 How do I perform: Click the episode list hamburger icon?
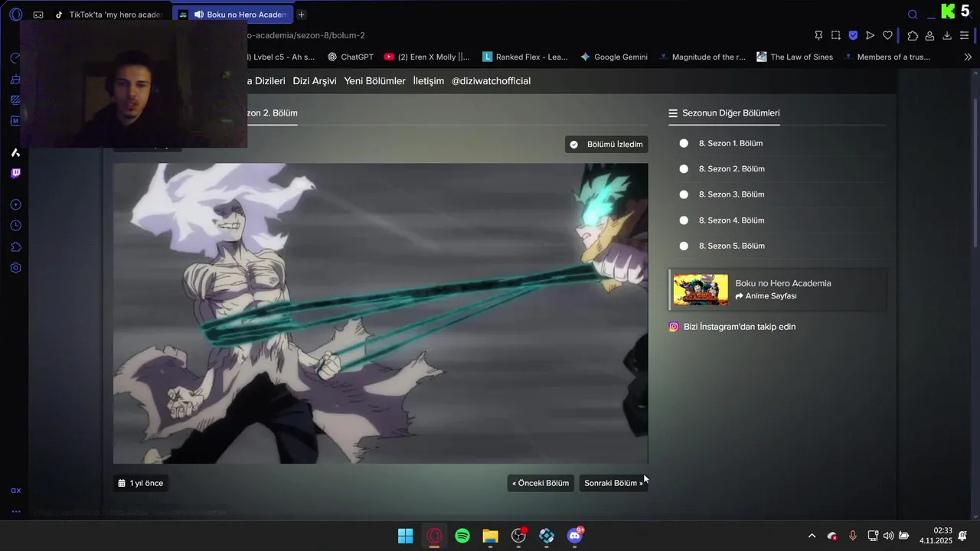point(673,113)
